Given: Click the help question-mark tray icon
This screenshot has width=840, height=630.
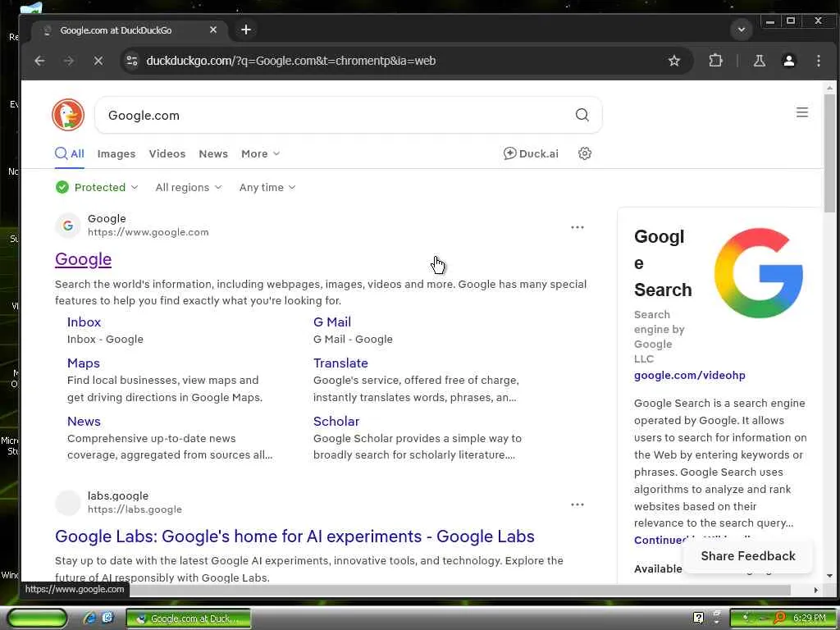Looking at the screenshot, I should point(698,618).
